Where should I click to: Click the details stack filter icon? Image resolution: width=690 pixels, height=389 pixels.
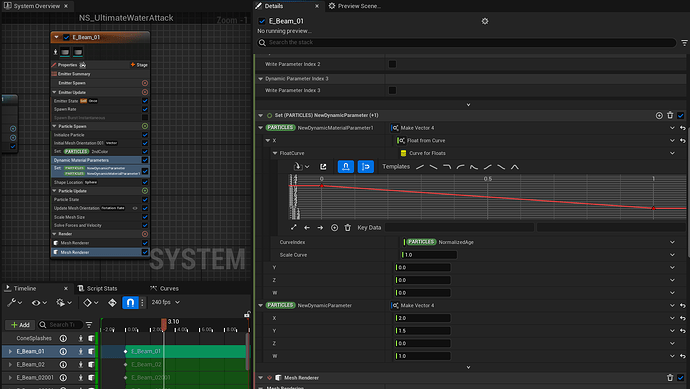(x=684, y=43)
